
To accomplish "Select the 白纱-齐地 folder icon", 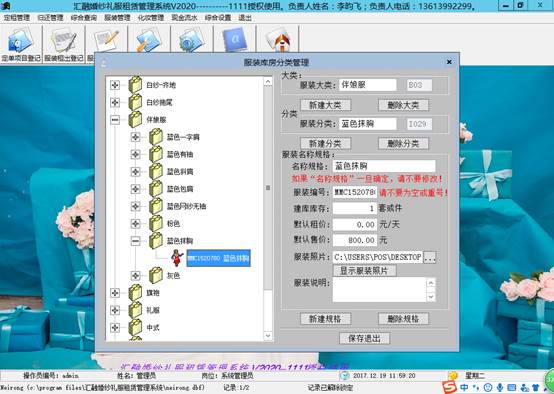I will pyautogui.click(x=135, y=85).
